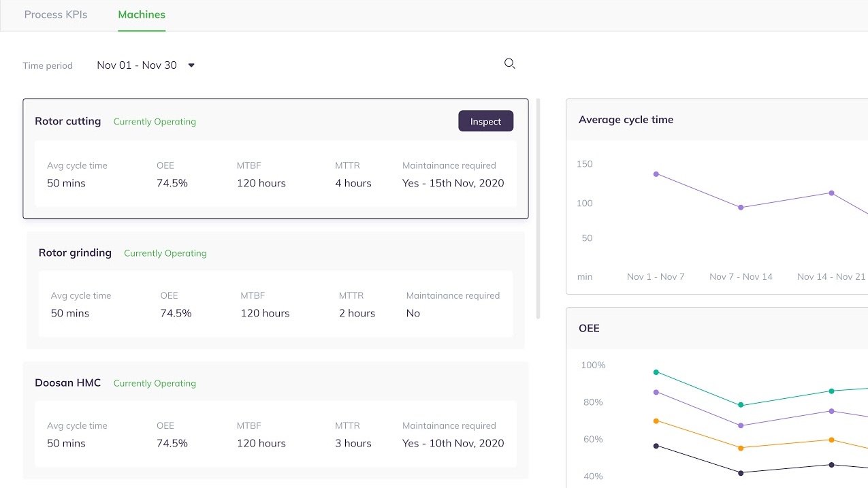Switch to the Process KPIs tab
Viewport: 868px width, 488px height.
[56, 14]
